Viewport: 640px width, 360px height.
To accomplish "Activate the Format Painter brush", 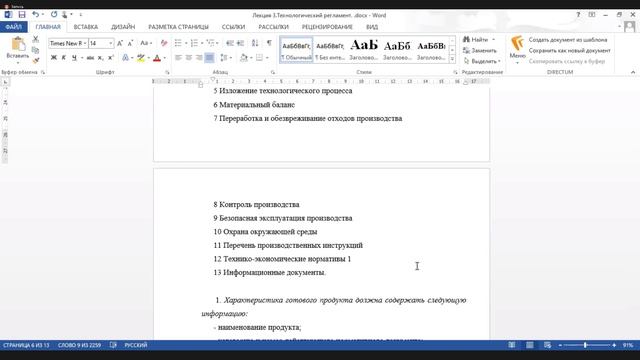I will pos(36,60).
